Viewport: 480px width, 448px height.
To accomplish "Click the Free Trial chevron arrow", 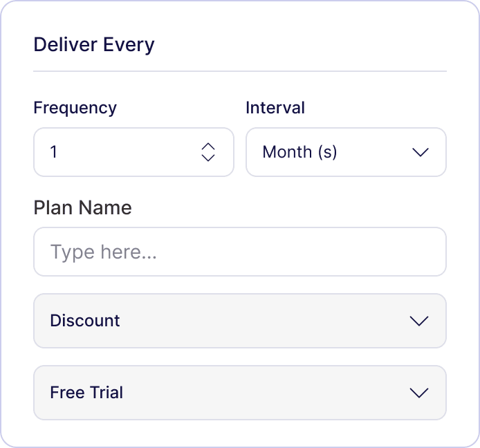I will tap(419, 393).
